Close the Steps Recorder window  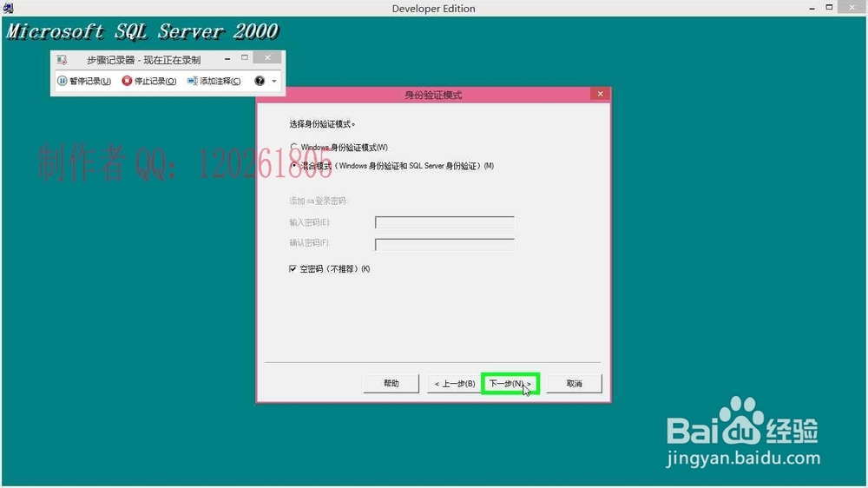point(267,57)
